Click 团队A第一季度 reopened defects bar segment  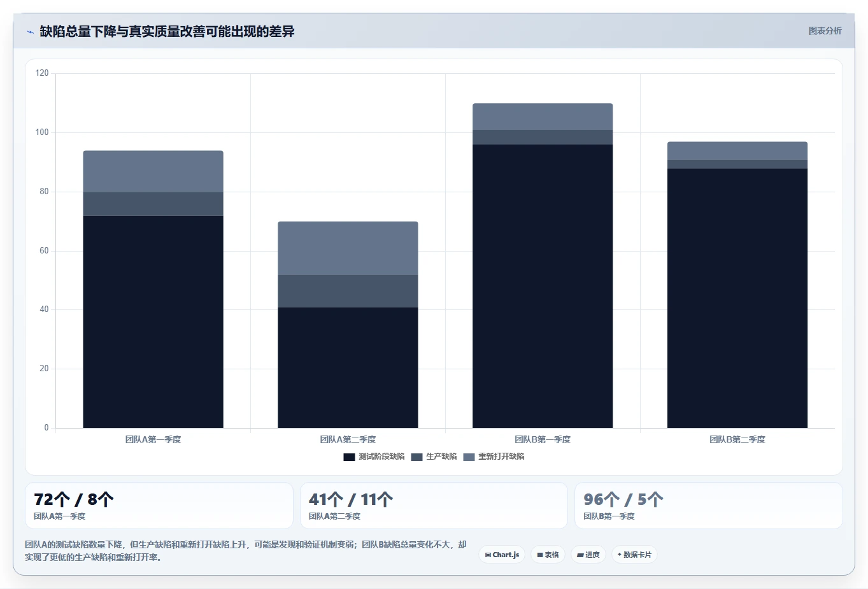pos(153,171)
